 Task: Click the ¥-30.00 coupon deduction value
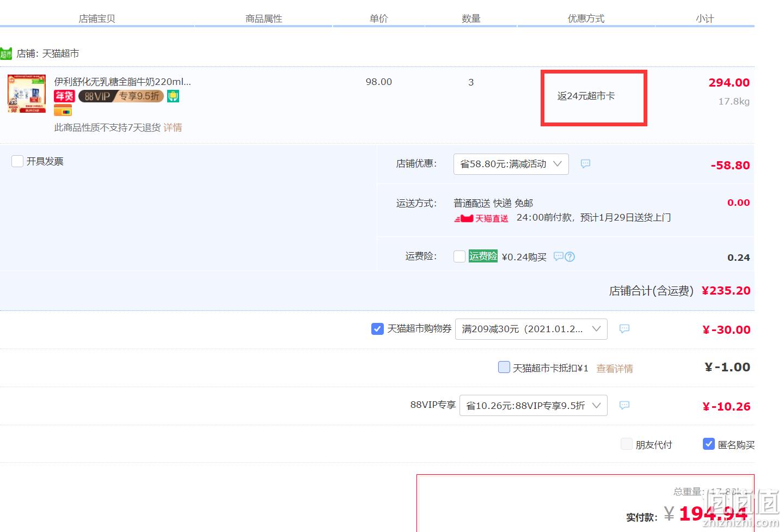pyautogui.click(x=727, y=330)
